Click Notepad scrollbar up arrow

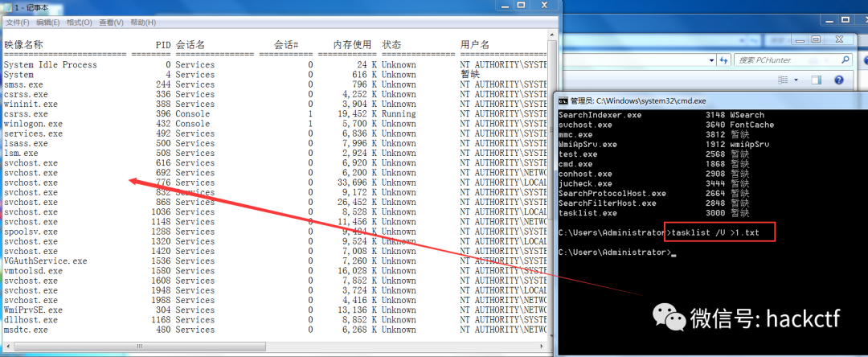(551, 36)
